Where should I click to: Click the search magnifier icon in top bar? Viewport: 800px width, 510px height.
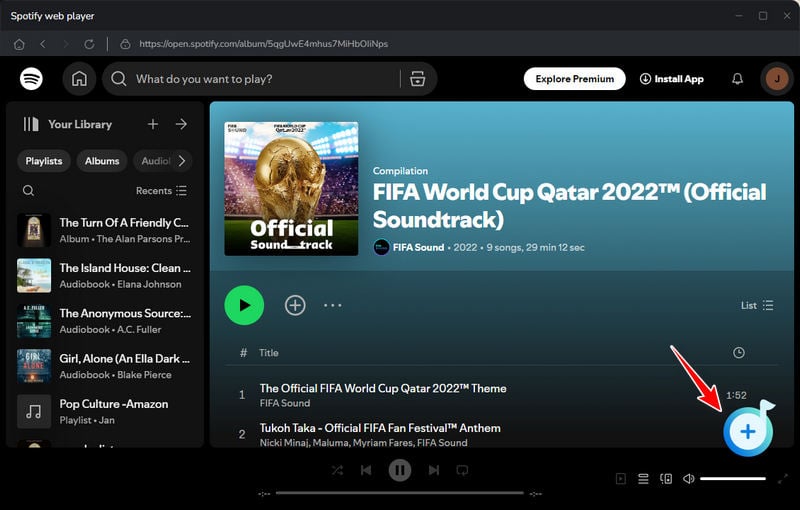118,79
